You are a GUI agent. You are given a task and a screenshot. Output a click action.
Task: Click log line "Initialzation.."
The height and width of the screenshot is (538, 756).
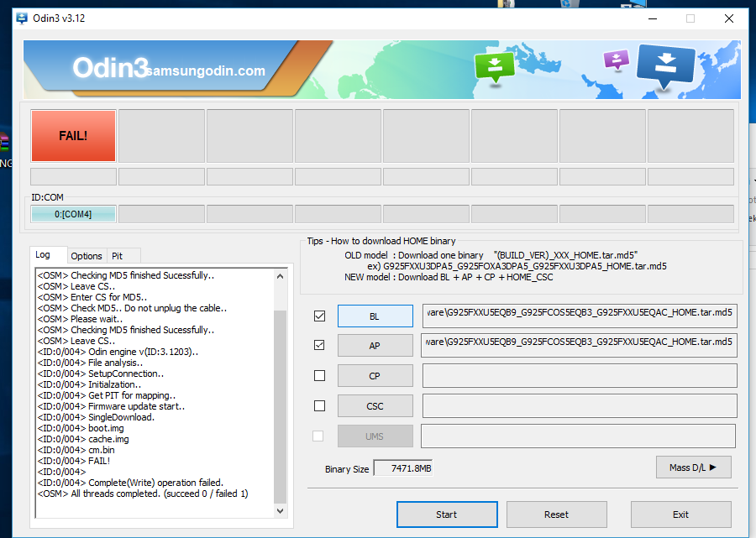click(115, 384)
